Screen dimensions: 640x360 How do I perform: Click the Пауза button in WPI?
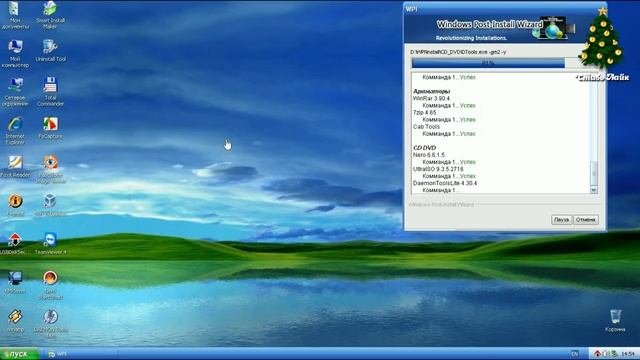pyautogui.click(x=561, y=220)
